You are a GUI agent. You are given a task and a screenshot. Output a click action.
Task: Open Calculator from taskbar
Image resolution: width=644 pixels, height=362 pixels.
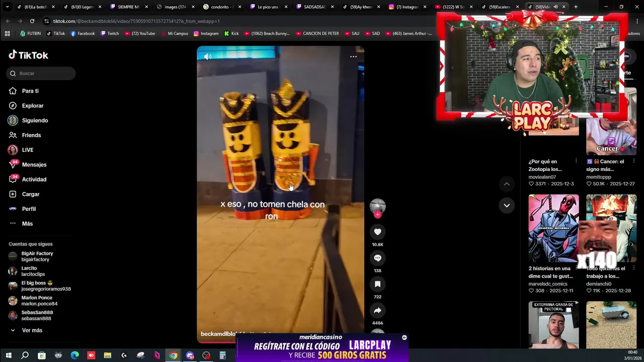pos(222,355)
